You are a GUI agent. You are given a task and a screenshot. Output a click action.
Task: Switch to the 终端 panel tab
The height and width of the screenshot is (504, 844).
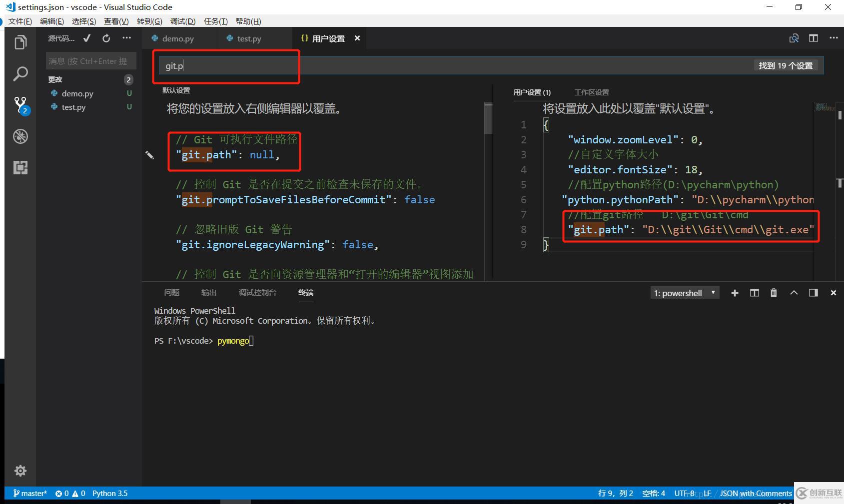point(305,293)
